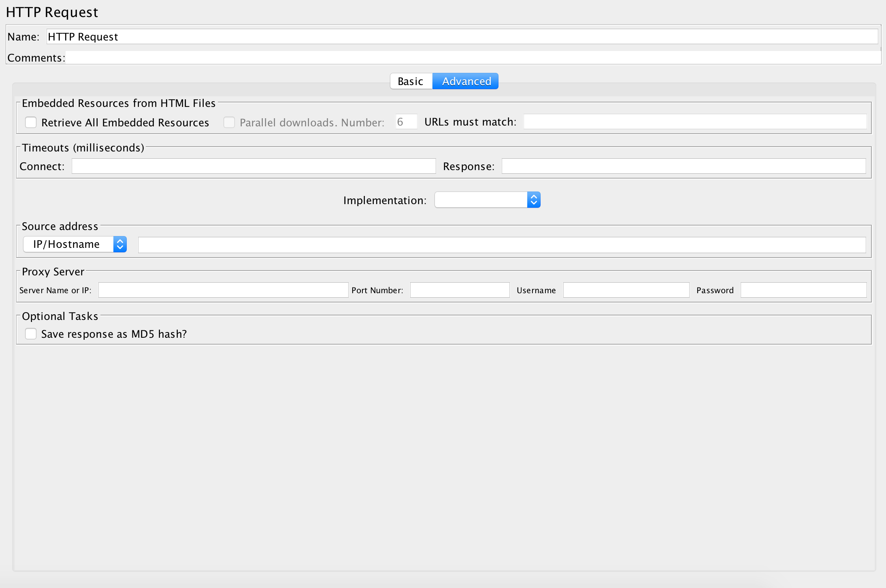Focus the proxy Server Name or IP field
886x588 pixels.
(223, 290)
